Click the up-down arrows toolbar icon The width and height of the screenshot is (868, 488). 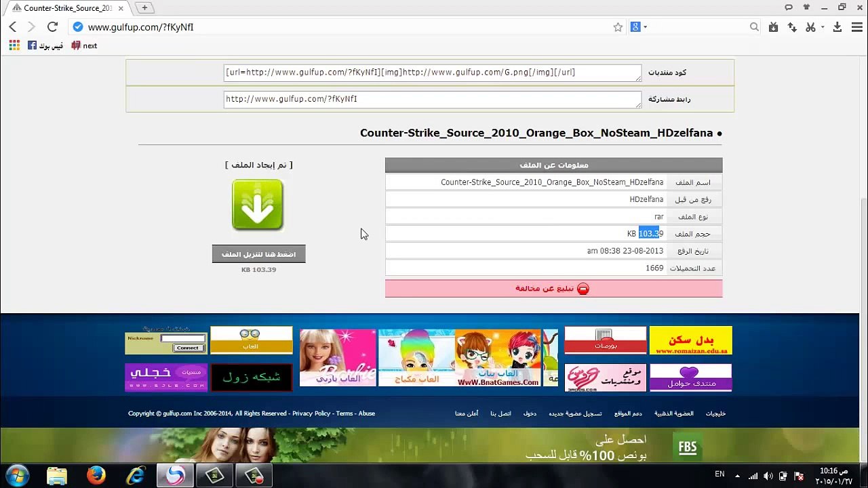point(791,27)
